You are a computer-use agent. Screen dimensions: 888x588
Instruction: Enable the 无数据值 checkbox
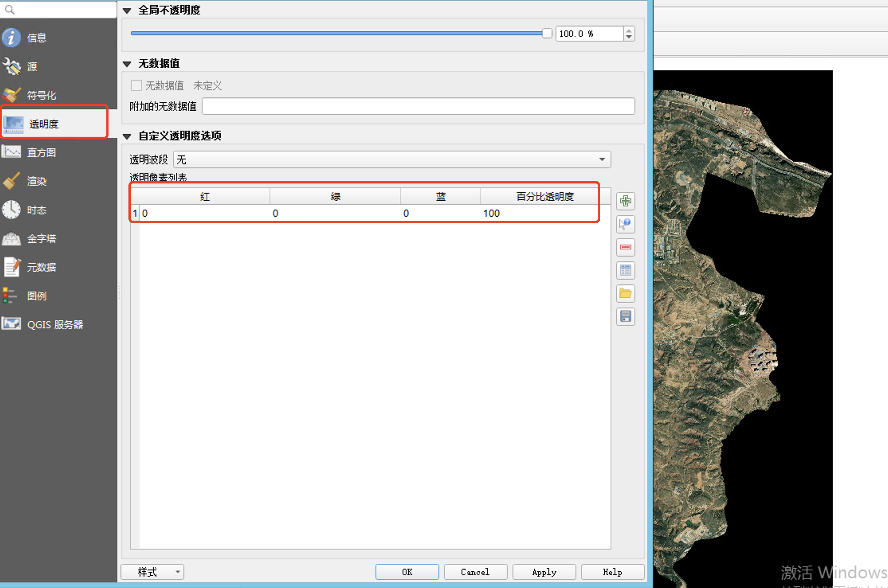coord(136,85)
